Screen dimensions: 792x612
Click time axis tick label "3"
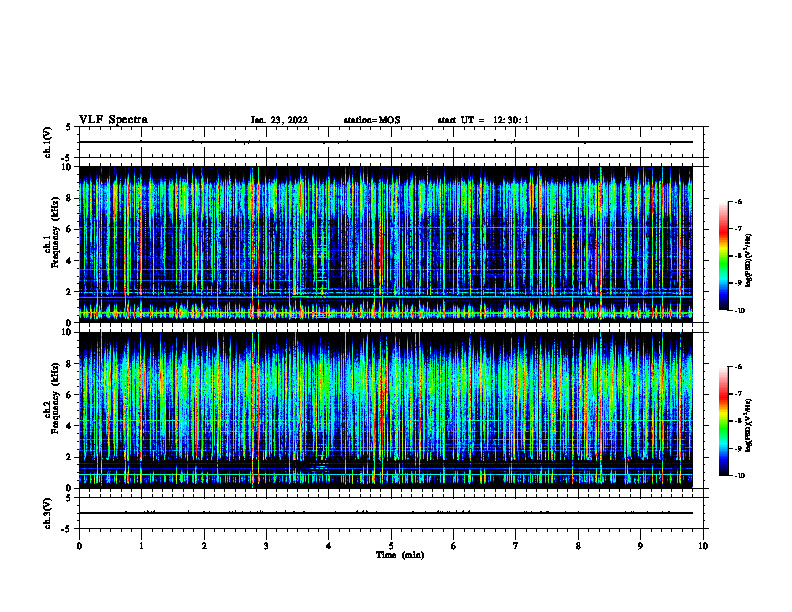coord(266,546)
